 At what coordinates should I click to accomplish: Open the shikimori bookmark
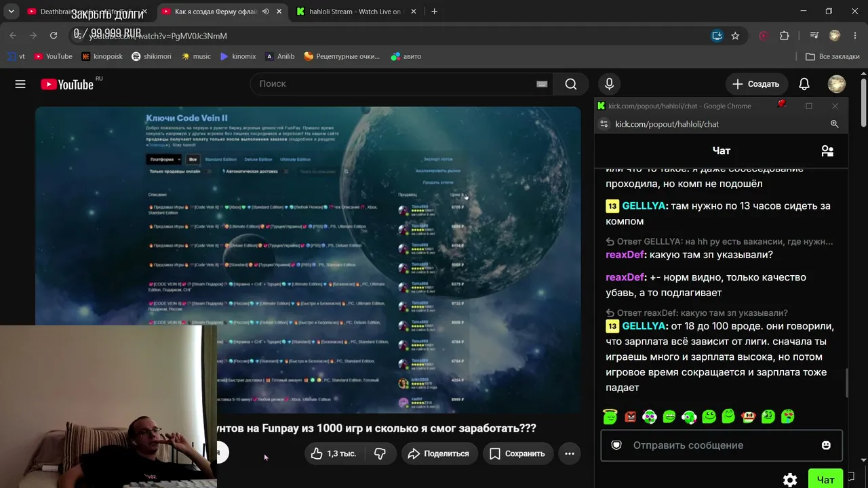tap(151, 57)
